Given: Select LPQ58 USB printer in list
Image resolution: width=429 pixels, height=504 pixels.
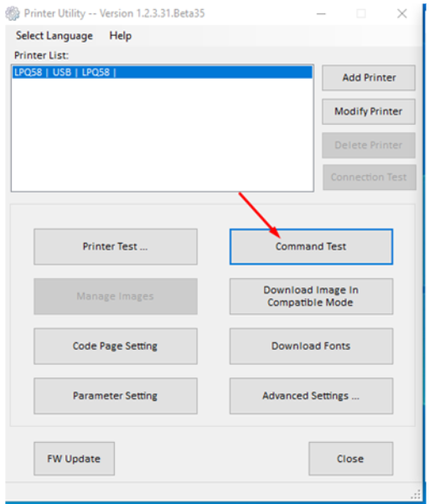Looking at the screenshot, I should (x=163, y=72).
